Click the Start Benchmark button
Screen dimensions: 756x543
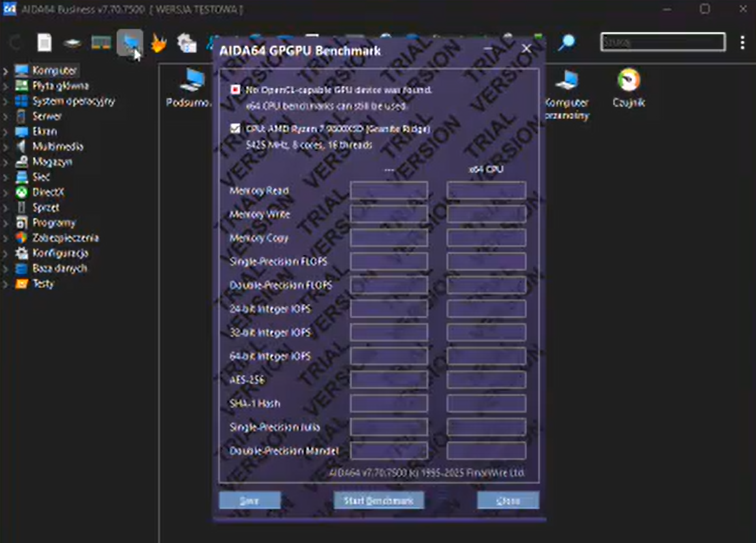379,500
